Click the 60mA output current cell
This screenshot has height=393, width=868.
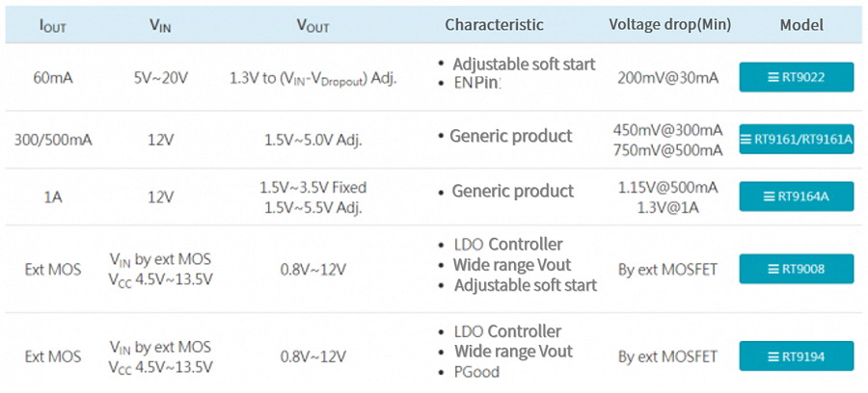(53, 78)
